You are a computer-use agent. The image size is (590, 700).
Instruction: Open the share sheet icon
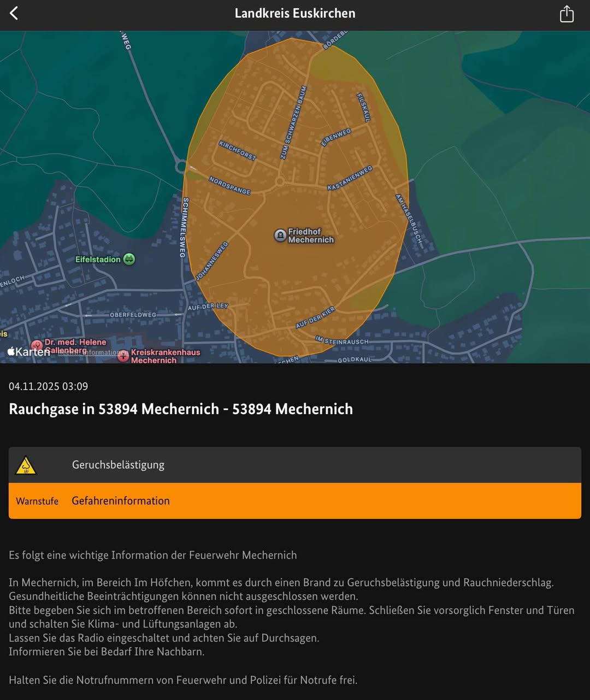coord(567,14)
